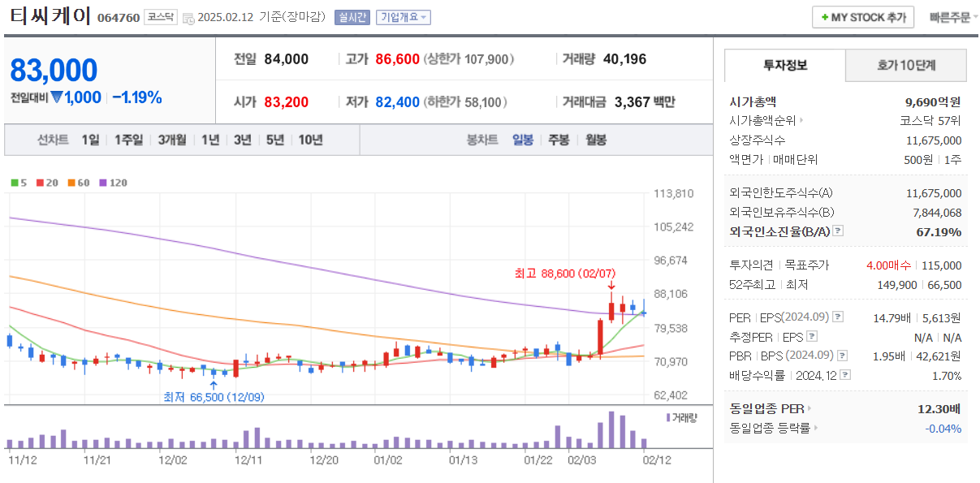Click the 코스닥 market badge

(x=160, y=17)
